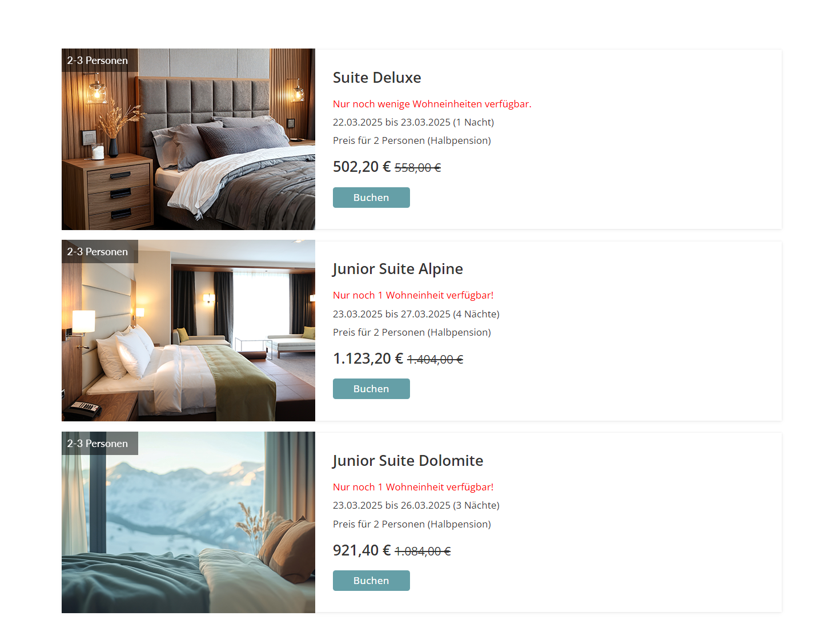The image size is (840, 620).
Task: Book the Junior Suite Alpine room
Action: (x=371, y=389)
